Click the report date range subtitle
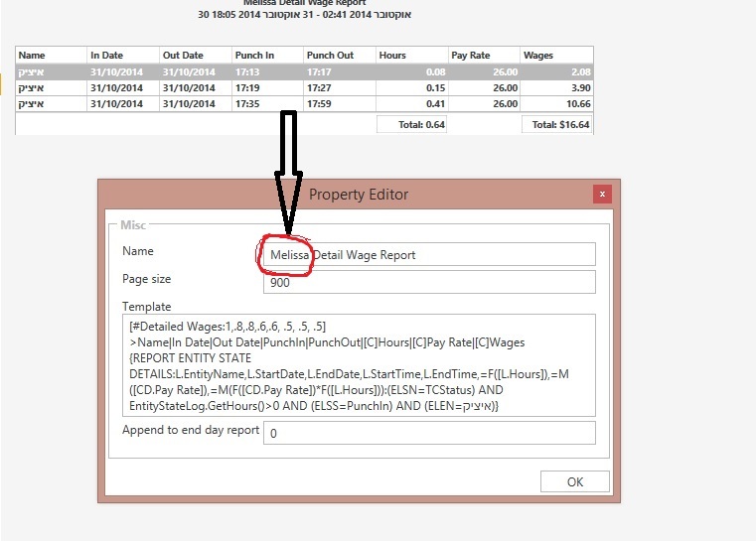The height and width of the screenshot is (541, 756). click(x=304, y=15)
